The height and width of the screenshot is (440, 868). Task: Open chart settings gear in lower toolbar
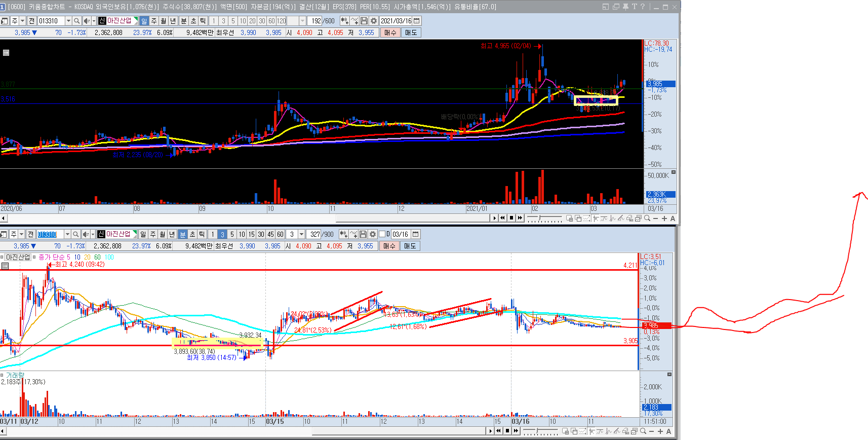click(x=373, y=234)
